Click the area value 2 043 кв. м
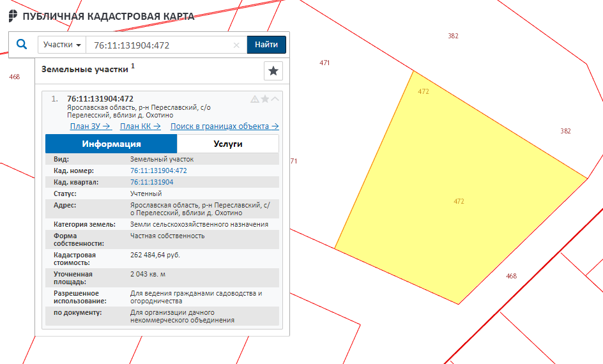Viewport: 603px width, 364px height. [148, 274]
